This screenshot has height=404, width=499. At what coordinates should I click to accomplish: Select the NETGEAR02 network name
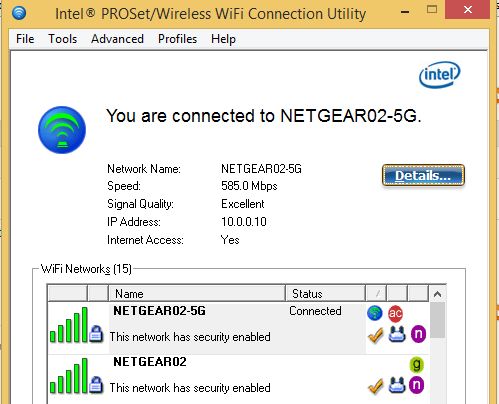(150, 362)
